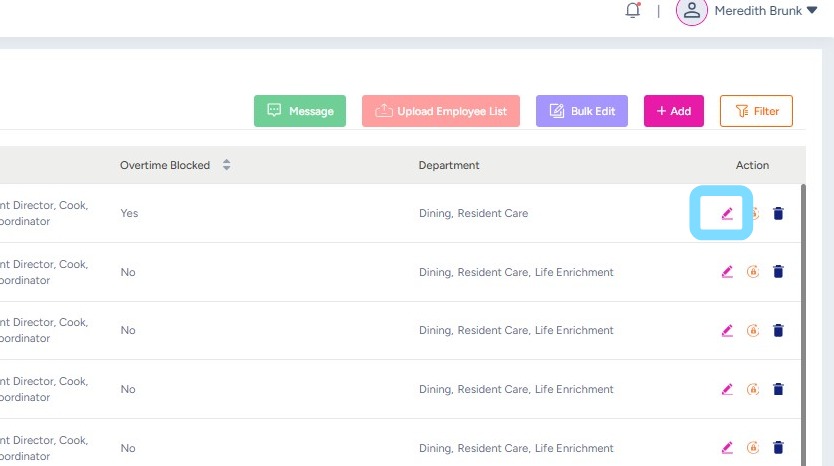
Task: Sort by the Overtime Blocked column
Action: pos(226,165)
